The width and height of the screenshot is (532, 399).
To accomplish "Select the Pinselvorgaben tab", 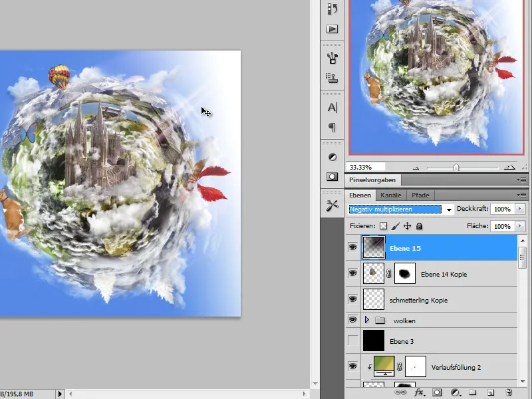I will 372,180.
